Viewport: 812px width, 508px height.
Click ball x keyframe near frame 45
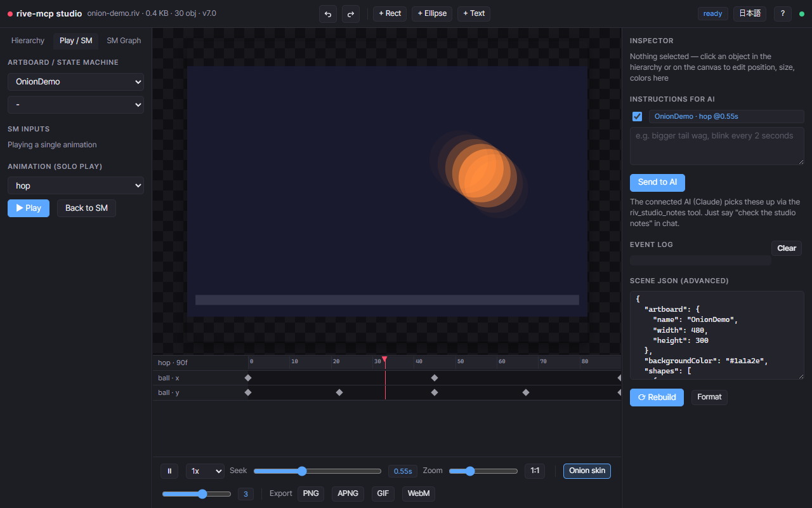(x=435, y=378)
